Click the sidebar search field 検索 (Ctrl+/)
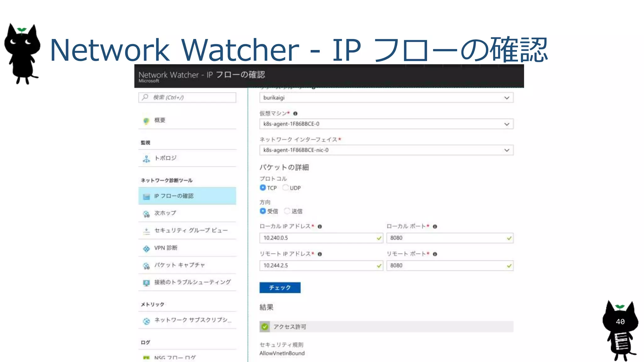The image size is (644, 362). 187,97
